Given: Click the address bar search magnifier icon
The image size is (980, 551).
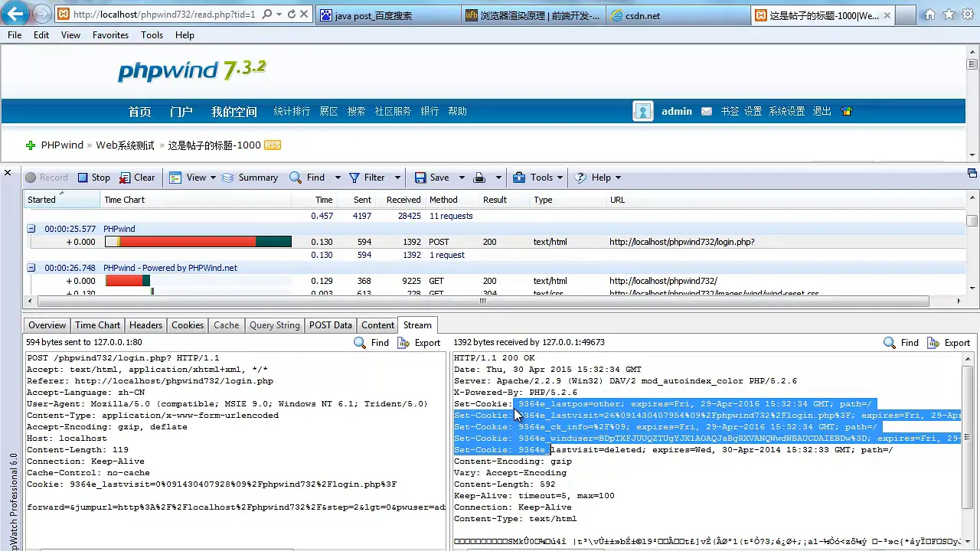Looking at the screenshot, I should click(267, 15).
